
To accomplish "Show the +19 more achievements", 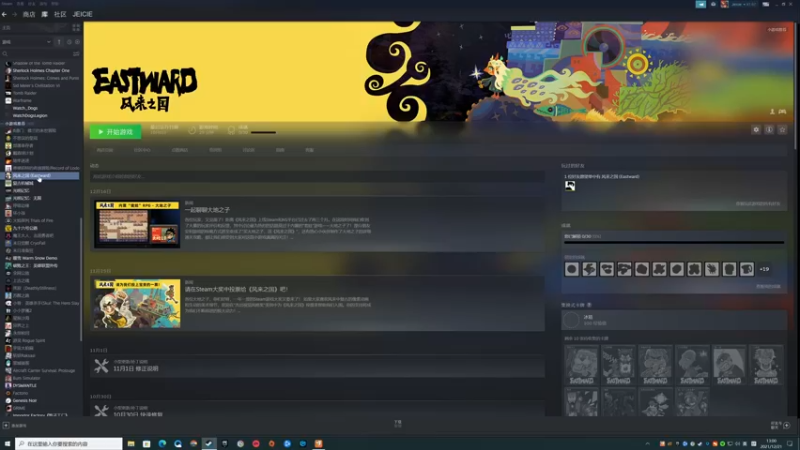I will coord(764,269).
